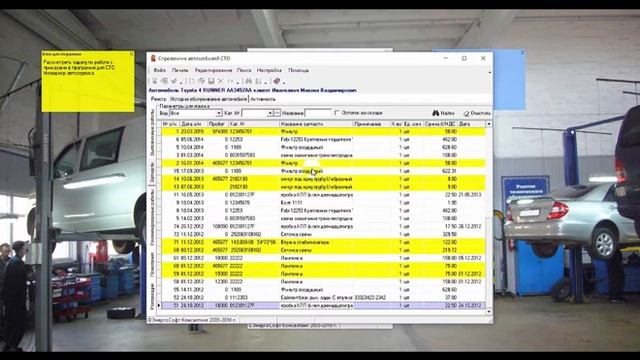Viewport: 640px width, 360px height.
Task: Select the vertical 'Рекомендованные работы' side tab
Action: 152,216
